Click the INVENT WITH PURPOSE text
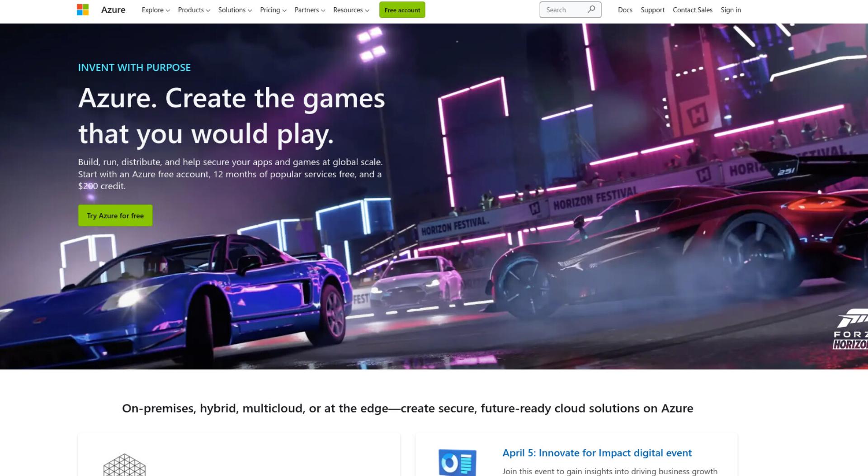Image resolution: width=868 pixels, height=476 pixels. coord(134,67)
